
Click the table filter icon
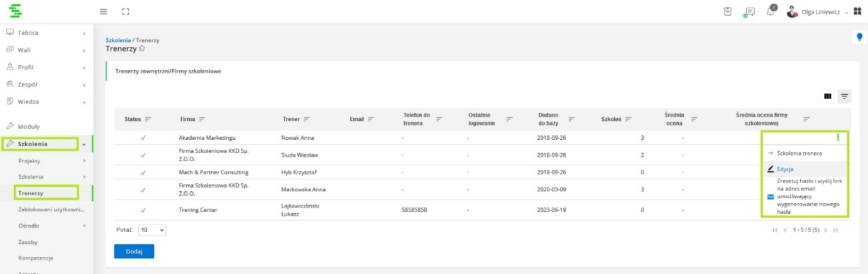click(x=844, y=96)
